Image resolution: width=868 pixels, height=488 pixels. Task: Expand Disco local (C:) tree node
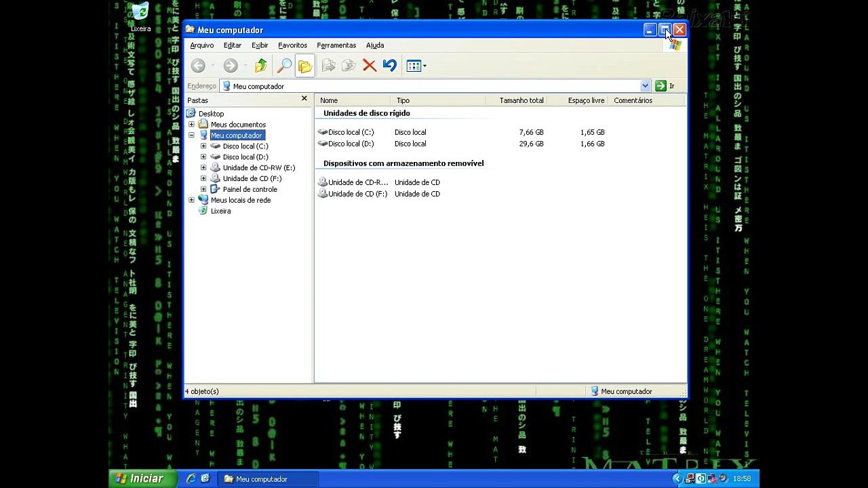click(203, 146)
